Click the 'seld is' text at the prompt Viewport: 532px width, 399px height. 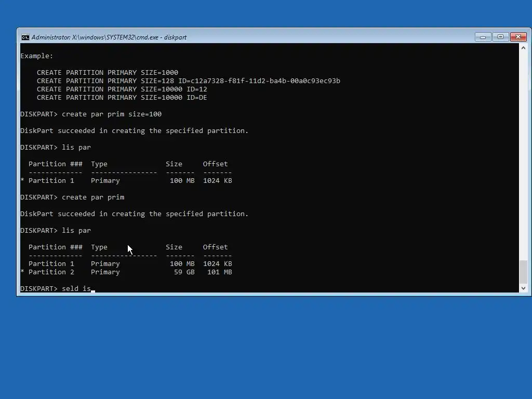(x=76, y=288)
